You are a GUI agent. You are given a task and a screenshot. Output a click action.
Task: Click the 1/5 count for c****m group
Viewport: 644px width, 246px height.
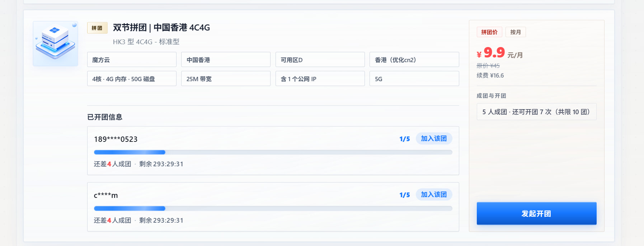pyautogui.click(x=405, y=195)
